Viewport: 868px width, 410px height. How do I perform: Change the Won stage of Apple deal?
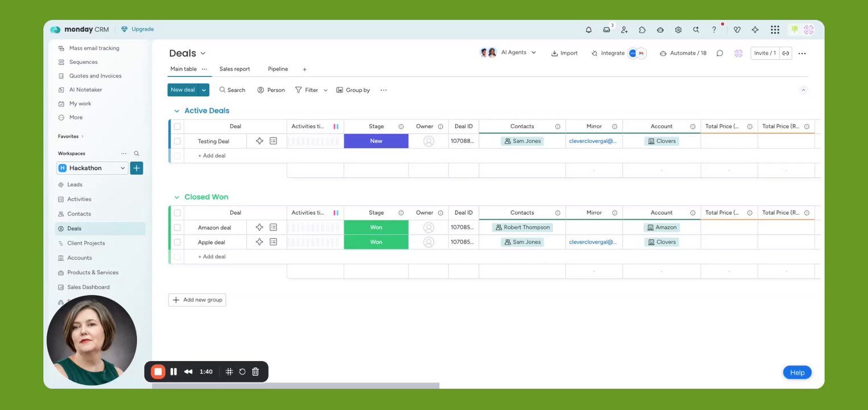pyautogui.click(x=376, y=242)
